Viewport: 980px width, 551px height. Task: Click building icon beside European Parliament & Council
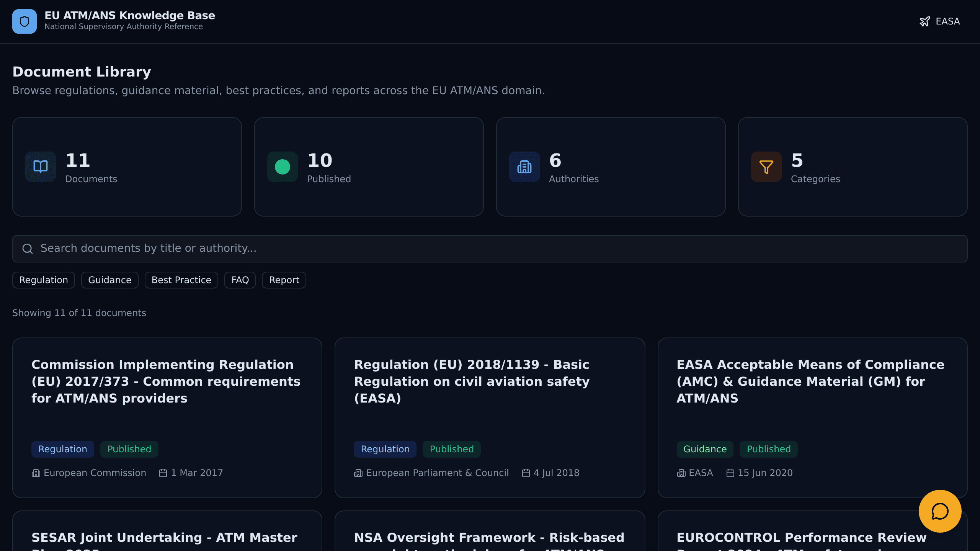(x=358, y=473)
